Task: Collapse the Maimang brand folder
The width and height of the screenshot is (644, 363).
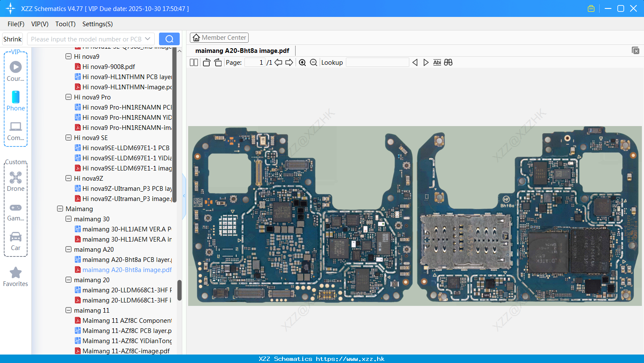Action: [60, 209]
